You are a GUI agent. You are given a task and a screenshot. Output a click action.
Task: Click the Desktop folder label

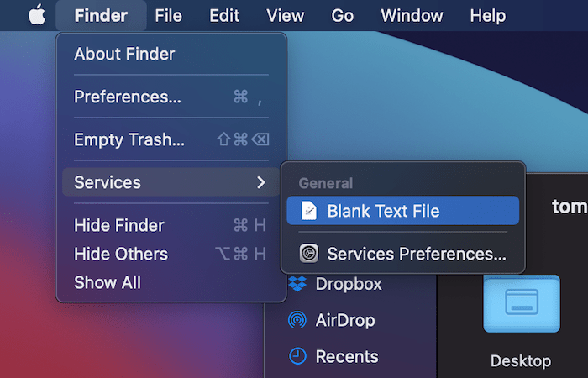(521, 360)
